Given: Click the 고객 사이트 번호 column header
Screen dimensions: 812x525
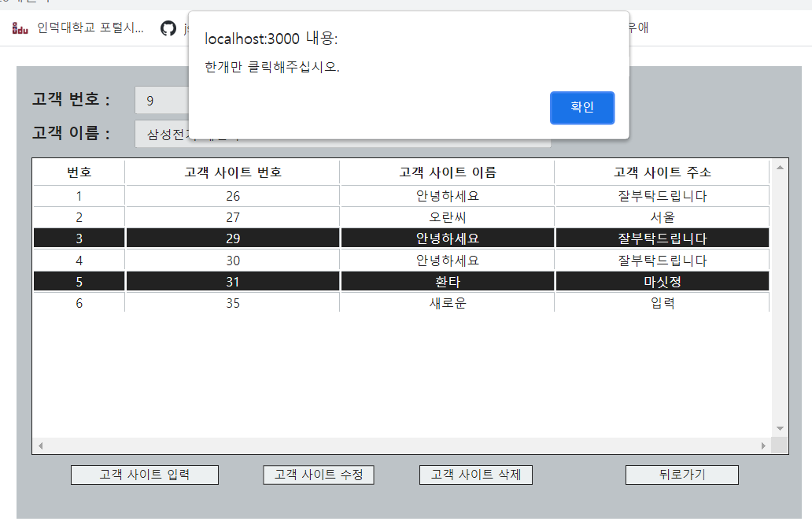Looking at the screenshot, I should 231,172.
